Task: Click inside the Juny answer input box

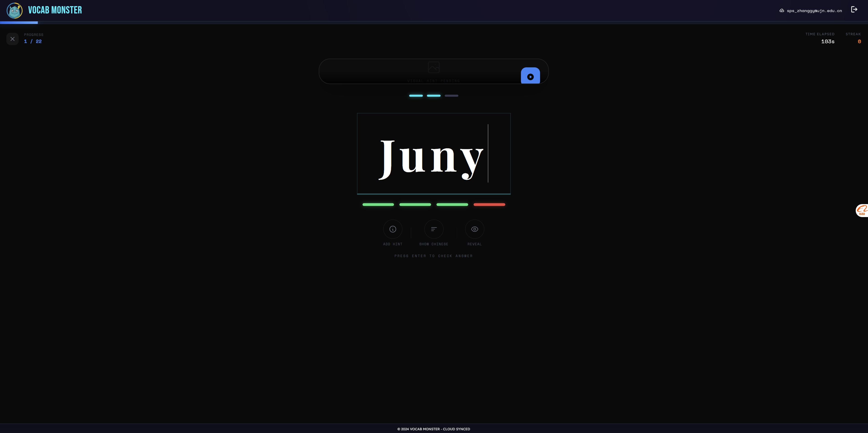Action: pyautogui.click(x=434, y=154)
